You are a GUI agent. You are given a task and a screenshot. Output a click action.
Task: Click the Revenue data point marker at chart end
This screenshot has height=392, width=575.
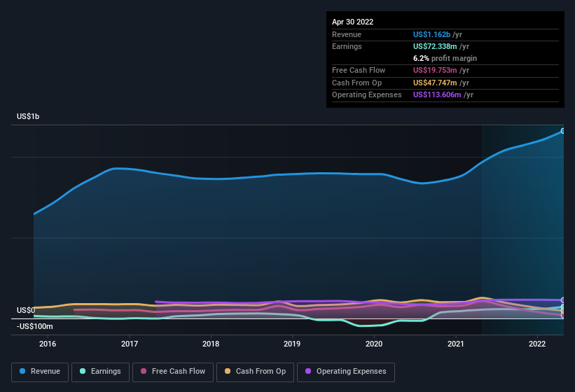point(563,131)
